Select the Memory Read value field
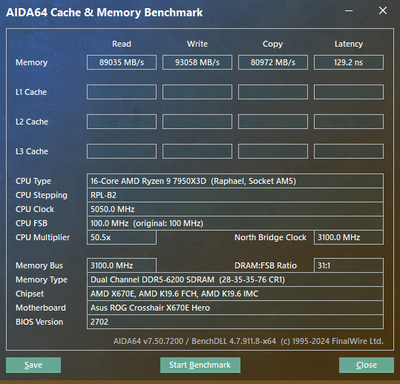 [x=122, y=62]
